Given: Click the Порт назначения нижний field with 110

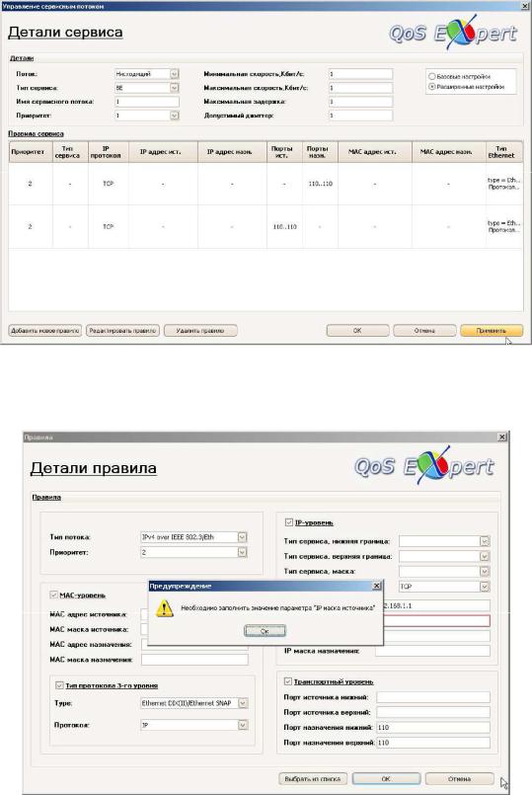Looking at the screenshot, I should click(433, 728).
